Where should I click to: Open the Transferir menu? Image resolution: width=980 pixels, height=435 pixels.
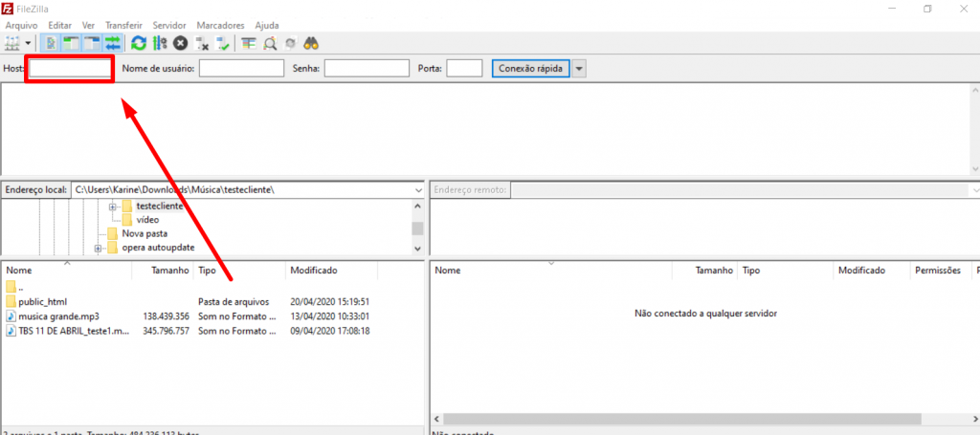click(123, 26)
